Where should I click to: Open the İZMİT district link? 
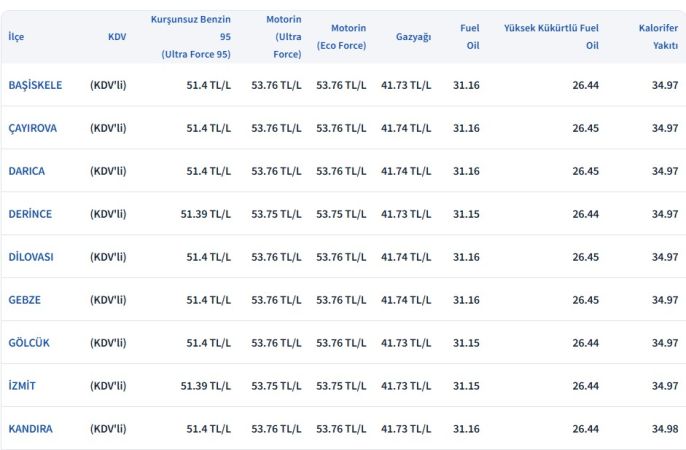point(22,386)
